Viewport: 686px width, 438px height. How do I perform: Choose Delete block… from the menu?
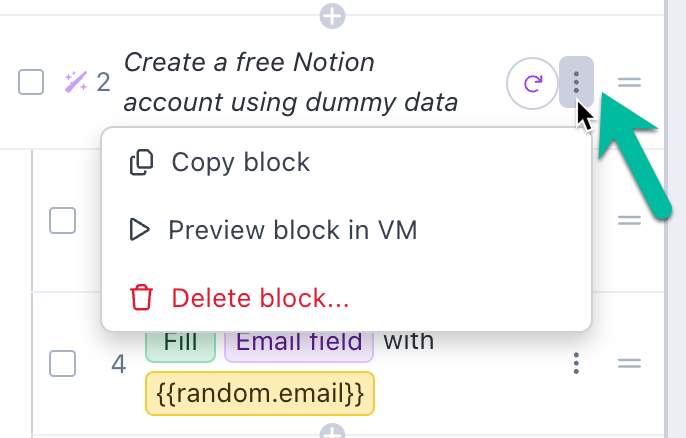(261, 297)
